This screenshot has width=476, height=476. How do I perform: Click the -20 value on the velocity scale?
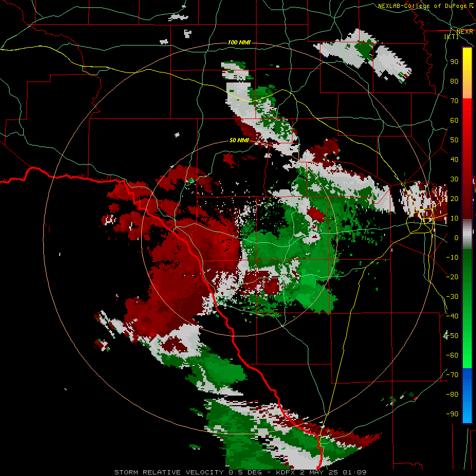point(452,277)
